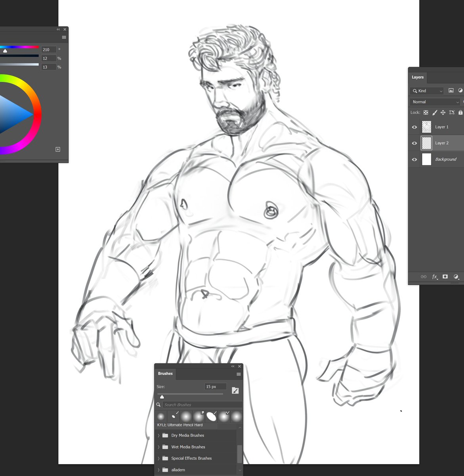Click the brush size slider handle
464x476 pixels.
(x=162, y=397)
